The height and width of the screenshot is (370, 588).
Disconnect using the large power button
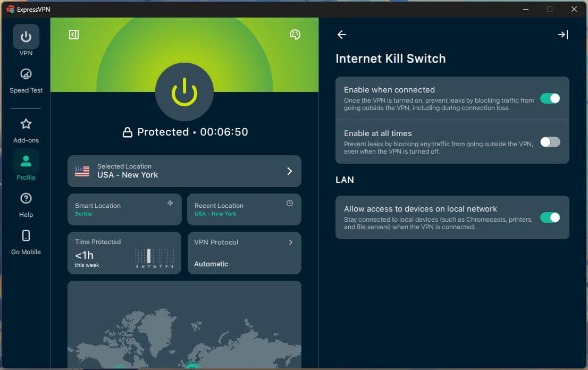click(x=184, y=92)
